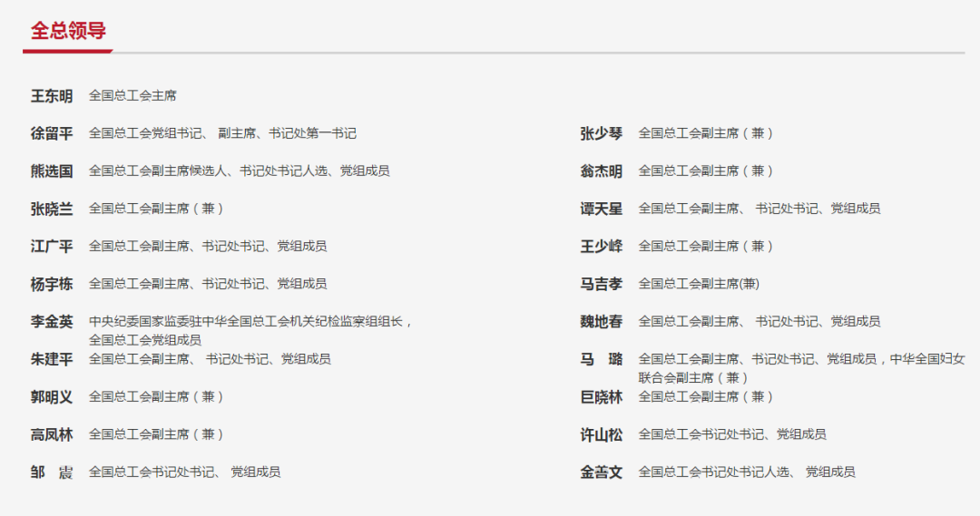Open the 谭天星 profile link
The width and height of the screenshot is (980, 516).
(602, 209)
